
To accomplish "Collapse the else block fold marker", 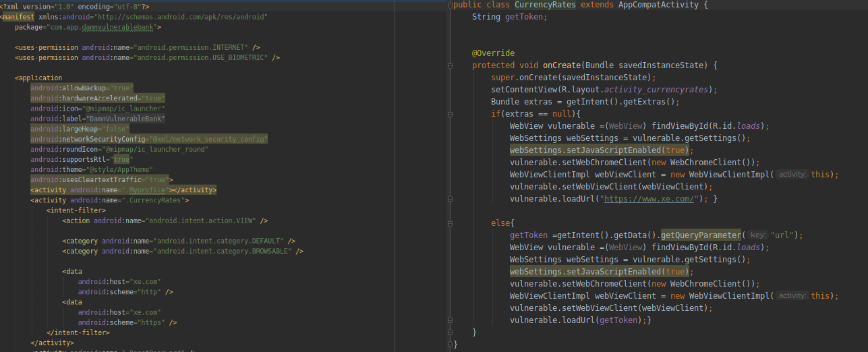I will (449, 223).
